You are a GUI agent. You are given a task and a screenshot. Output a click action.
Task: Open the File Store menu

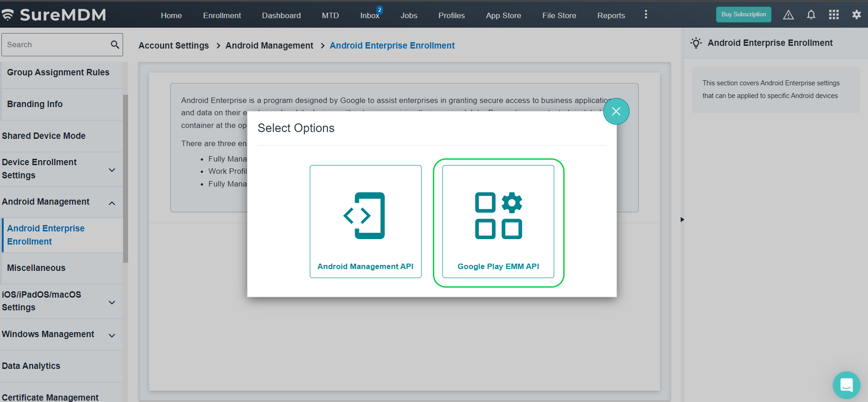pyautogui.click(x=559, y=15)
